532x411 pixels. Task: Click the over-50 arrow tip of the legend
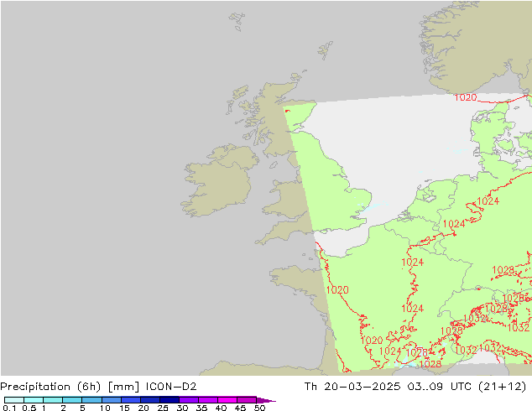point(266,400)
